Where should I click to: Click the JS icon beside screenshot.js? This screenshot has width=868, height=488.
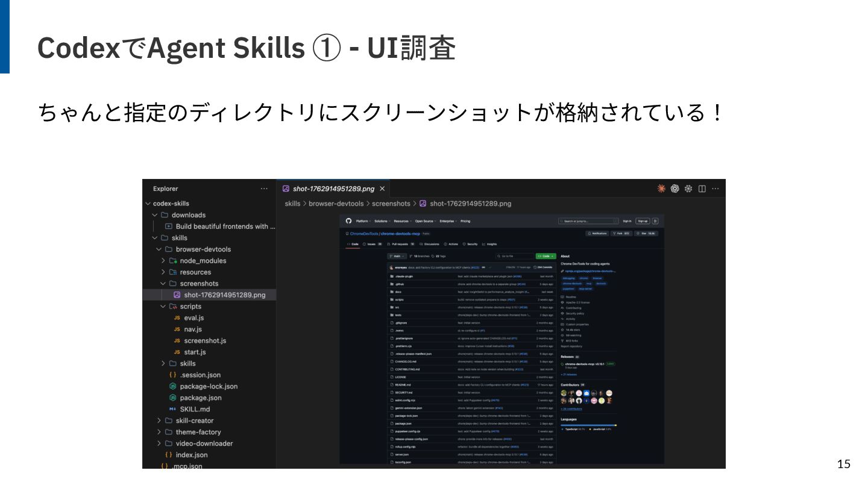click(177, 341)
